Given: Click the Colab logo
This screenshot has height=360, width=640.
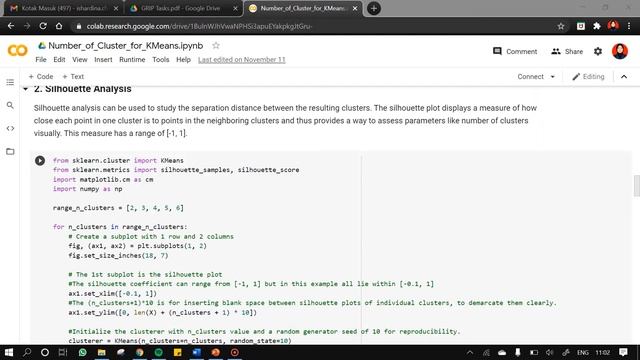Looking at the screenshot, I should (x=18, y=51).
